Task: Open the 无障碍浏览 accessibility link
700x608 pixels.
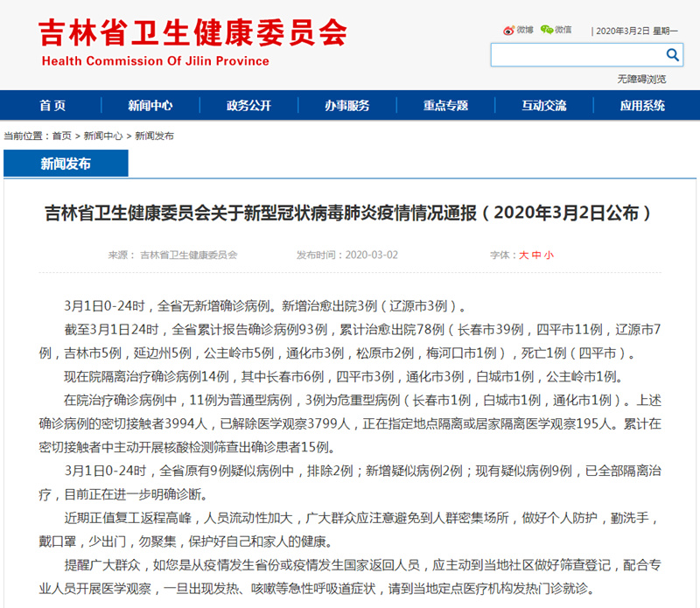Action: click(641, 79)
